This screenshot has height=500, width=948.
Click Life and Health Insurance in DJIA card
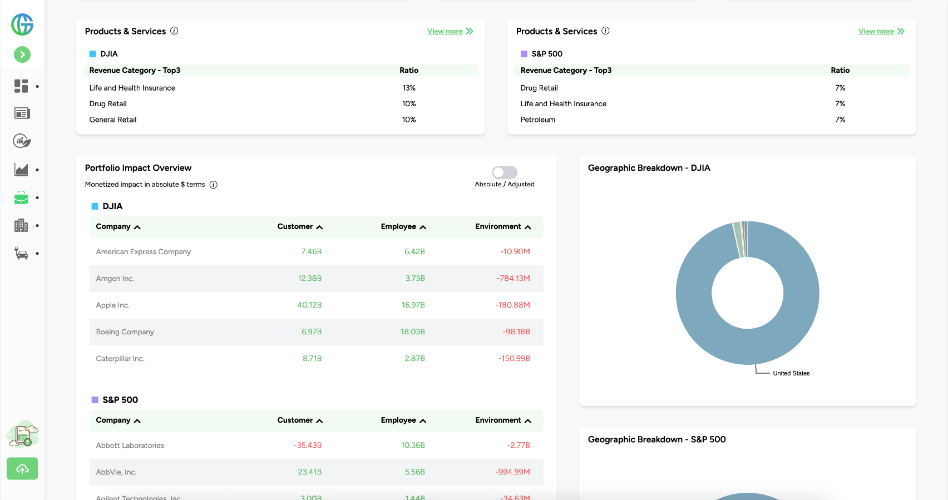(x=132, y=88)
